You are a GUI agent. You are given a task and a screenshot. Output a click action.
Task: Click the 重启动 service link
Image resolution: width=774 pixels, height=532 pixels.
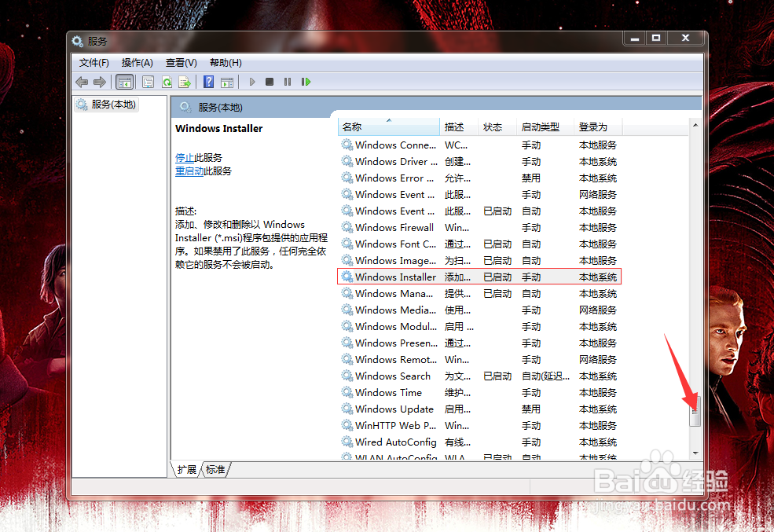tap(189, 171)
